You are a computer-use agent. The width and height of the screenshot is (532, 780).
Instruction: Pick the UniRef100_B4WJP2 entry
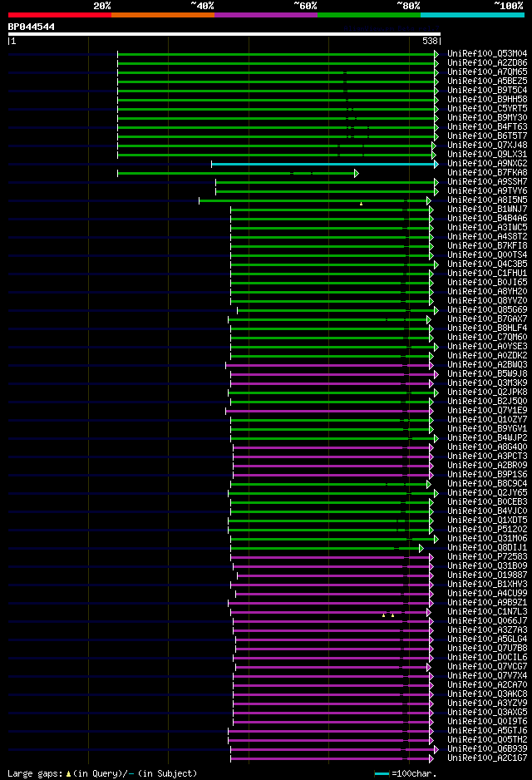[487, 437]
